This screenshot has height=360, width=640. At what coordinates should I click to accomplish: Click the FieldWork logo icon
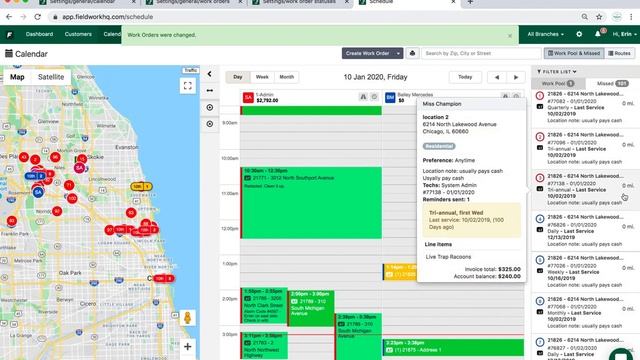click(9, 35)
